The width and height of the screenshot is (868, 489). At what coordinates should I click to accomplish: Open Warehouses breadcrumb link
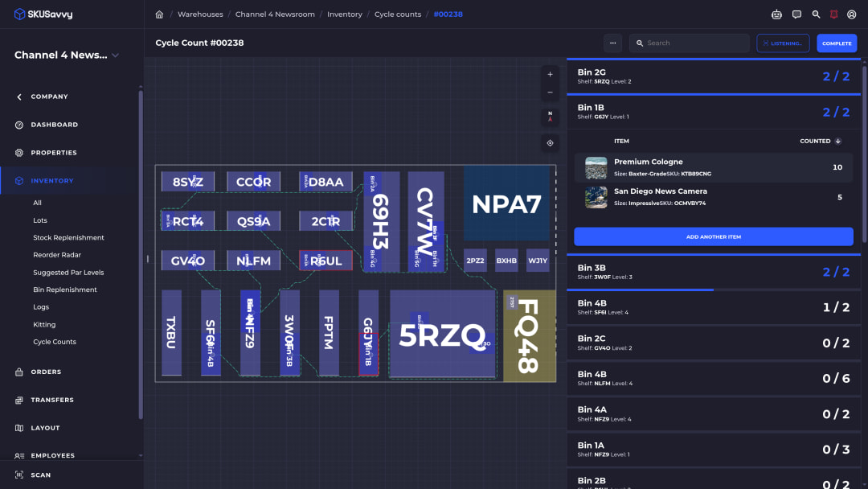[x=200, y=14]
